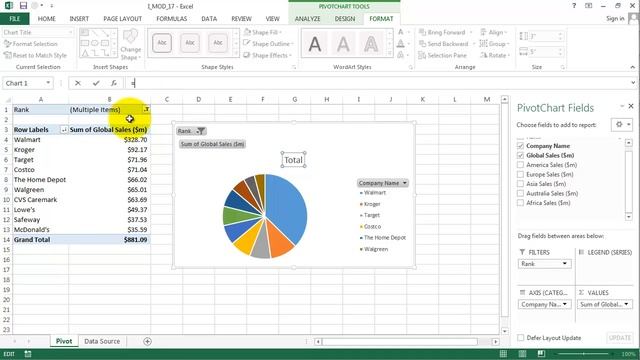Viewport: 640px width, 360px height.
Task: Open Company Name dropdown in Axis area
Action: tap(564, 304)
